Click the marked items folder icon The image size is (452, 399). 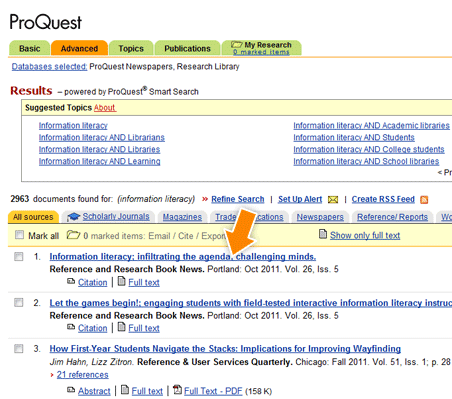pos(73,235)
